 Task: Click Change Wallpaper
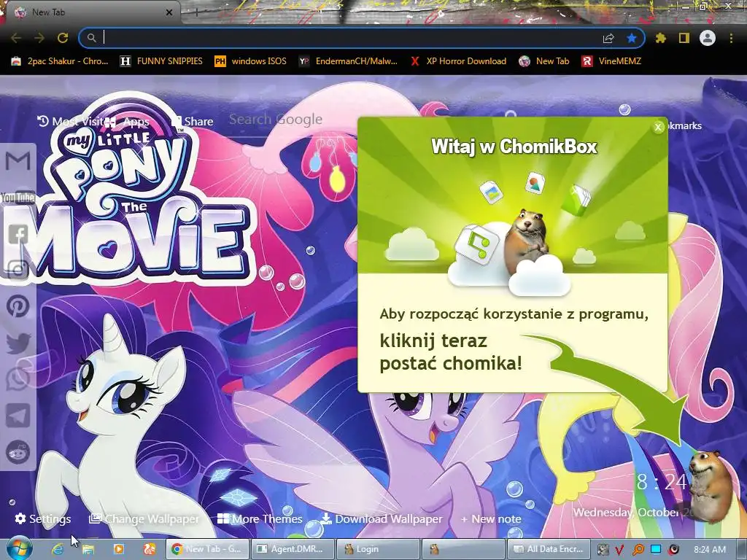click(x=144, y=518)
